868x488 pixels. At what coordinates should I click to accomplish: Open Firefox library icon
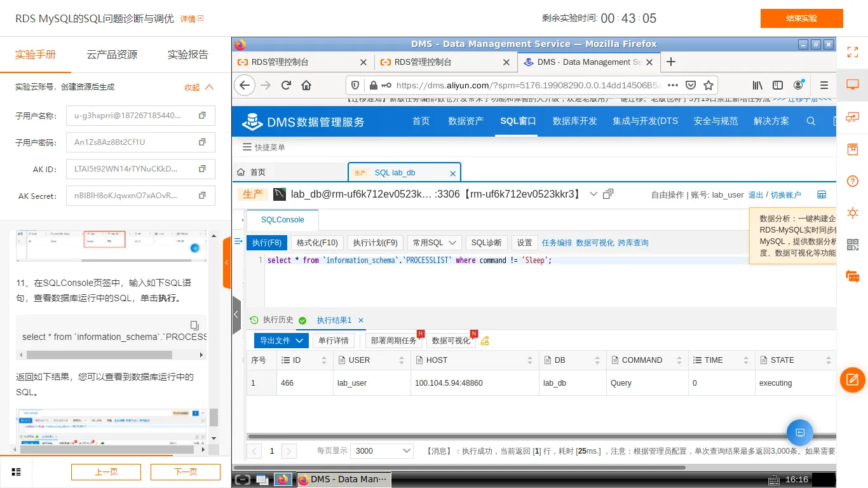coord(758,85)
